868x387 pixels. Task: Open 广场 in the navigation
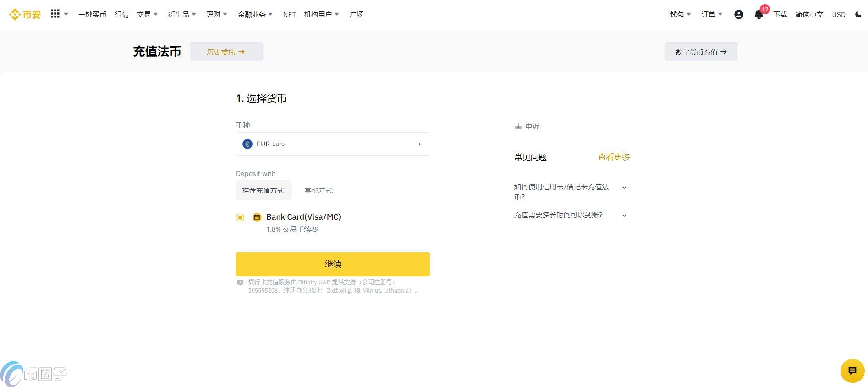(x=356, y=15)
